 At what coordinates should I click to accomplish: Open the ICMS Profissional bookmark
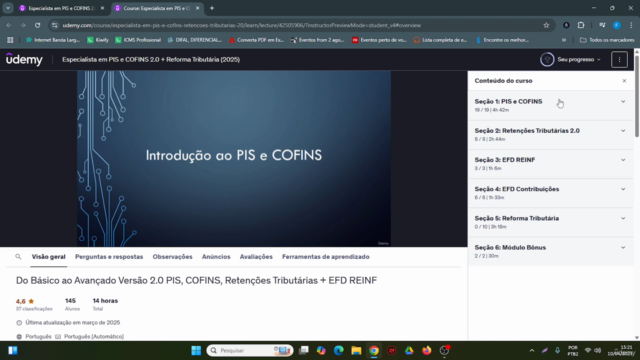(138, 40)
